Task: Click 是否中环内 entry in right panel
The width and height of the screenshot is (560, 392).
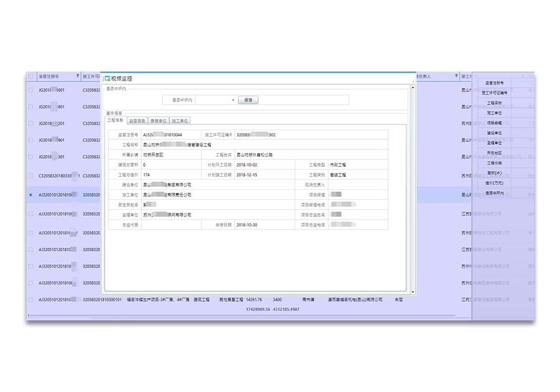Action: pos(494,193)
